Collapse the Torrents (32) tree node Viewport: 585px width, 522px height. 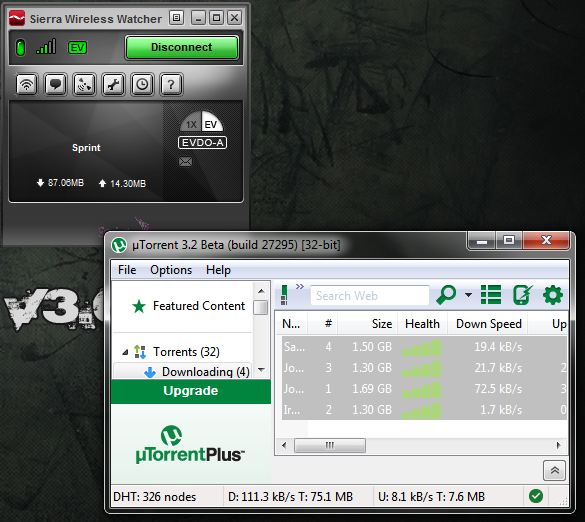[x=125, y=352]
